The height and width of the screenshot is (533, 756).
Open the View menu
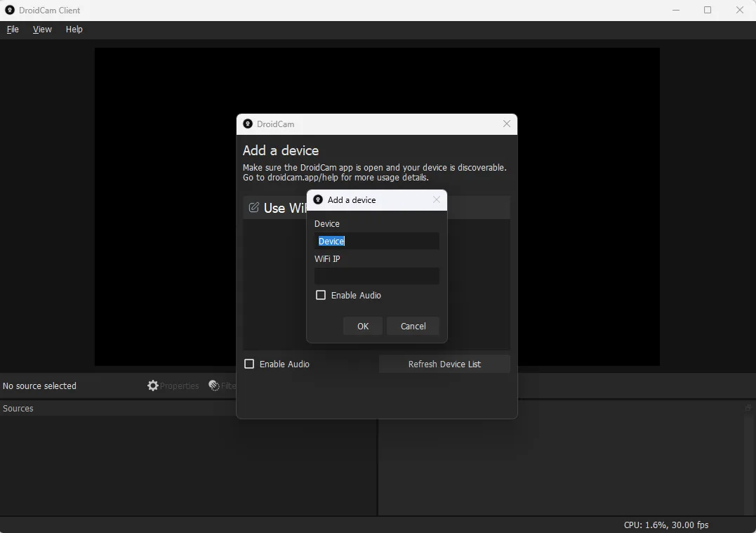tap(42, 29)
